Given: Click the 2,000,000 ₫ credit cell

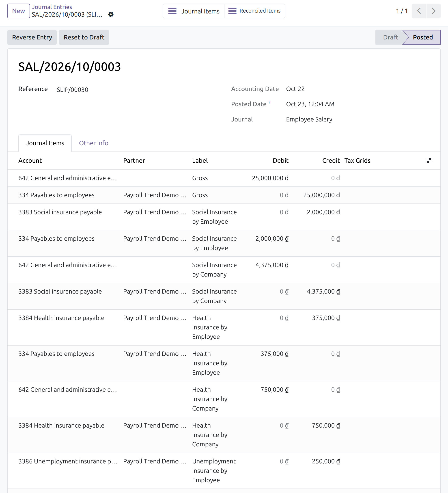Looking at the screenshot, I should [x=323, y=212].
